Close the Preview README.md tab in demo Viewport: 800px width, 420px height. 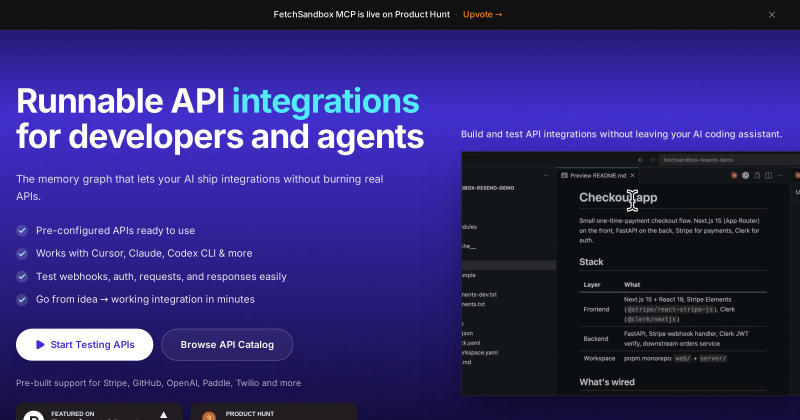pos(633,176)
